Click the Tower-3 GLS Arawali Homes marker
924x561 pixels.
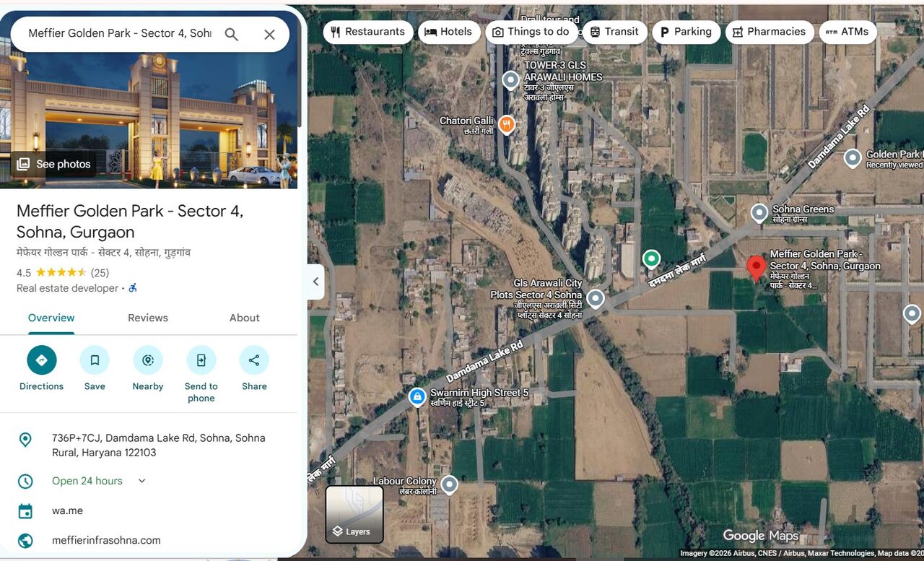511,80
